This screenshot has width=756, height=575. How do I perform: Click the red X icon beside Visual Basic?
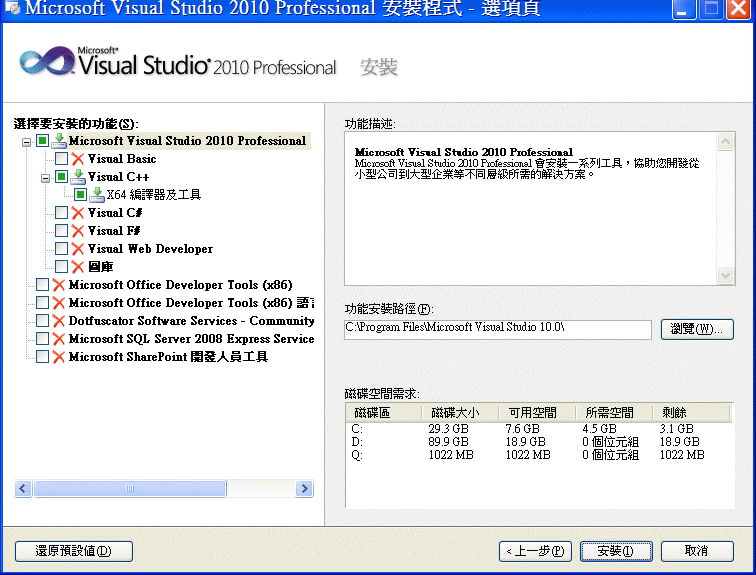tap(78, 159)
